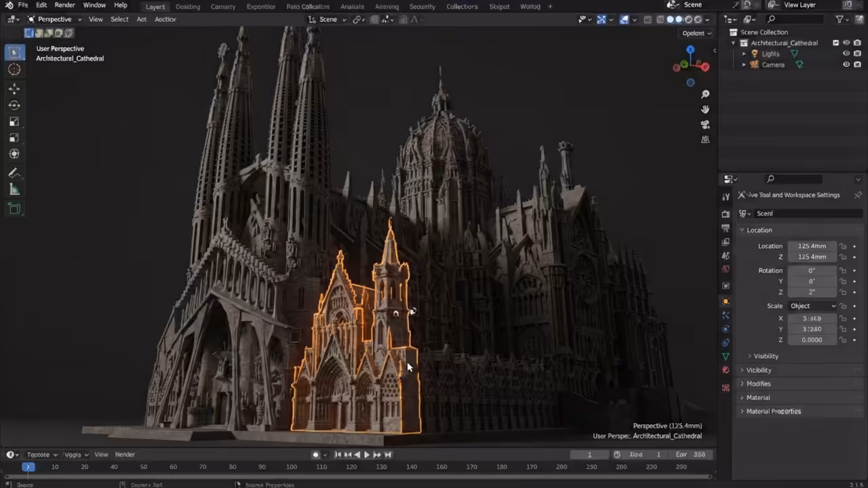Open the Object Data green triangle icon
Image resolution: width=868 pixels, height=488 pixels.
[x=726, y=357]
